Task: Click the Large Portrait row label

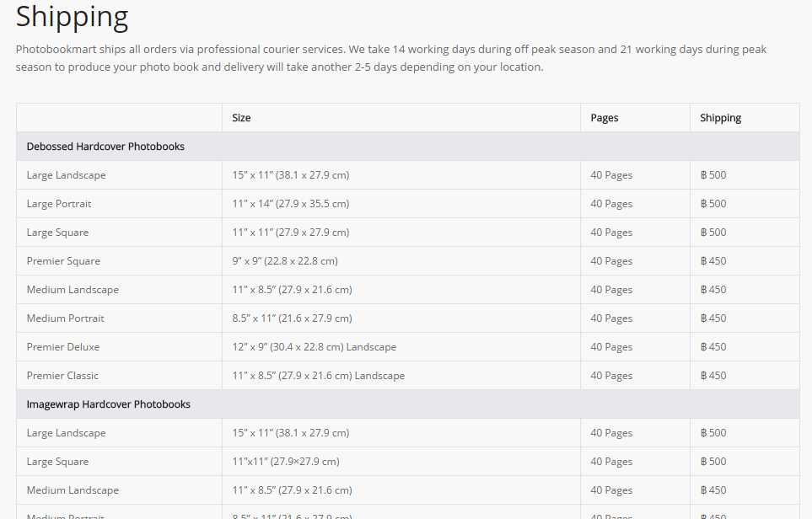Action: 59,204
